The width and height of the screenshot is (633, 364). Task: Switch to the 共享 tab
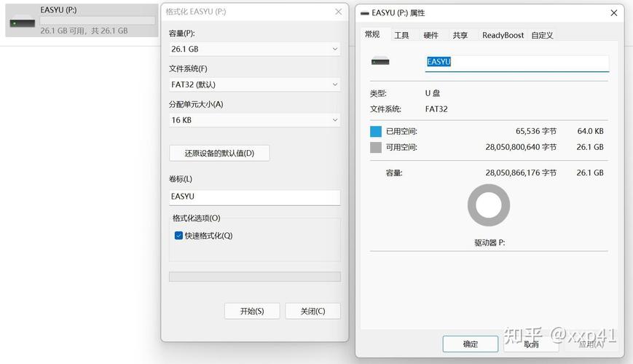[x=460, y=35]
